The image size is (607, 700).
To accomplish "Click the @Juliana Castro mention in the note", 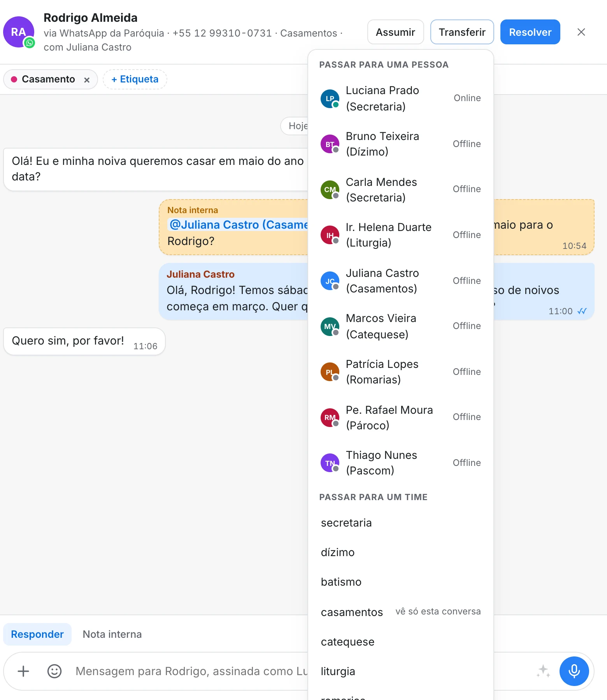I will (x=239, y=225).
